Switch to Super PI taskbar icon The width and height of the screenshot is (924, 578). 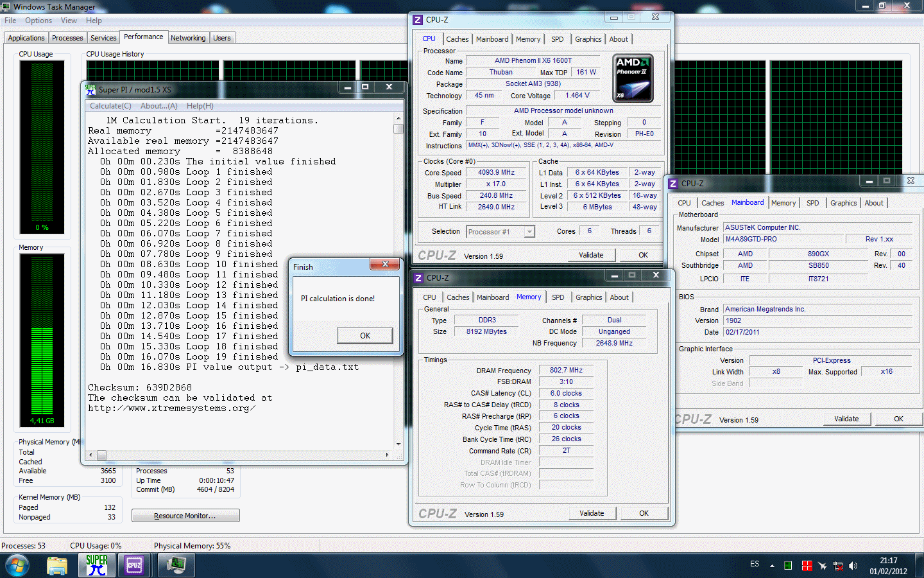(97, 566)
